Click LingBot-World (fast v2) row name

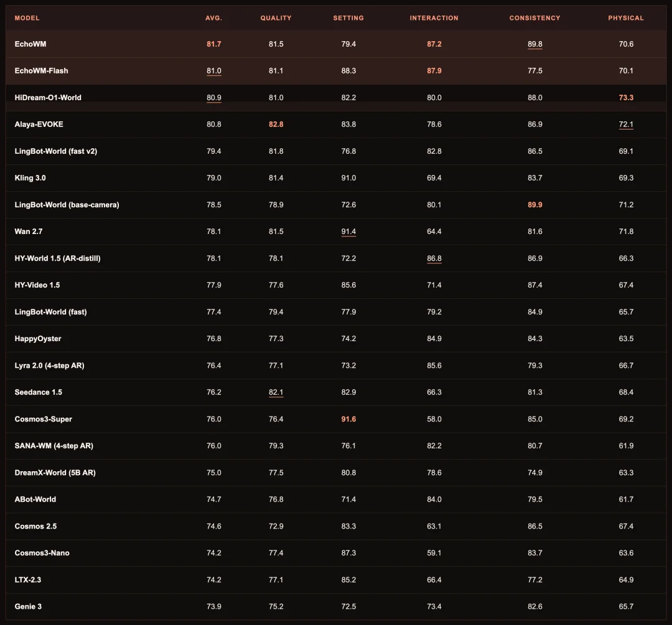56,151
